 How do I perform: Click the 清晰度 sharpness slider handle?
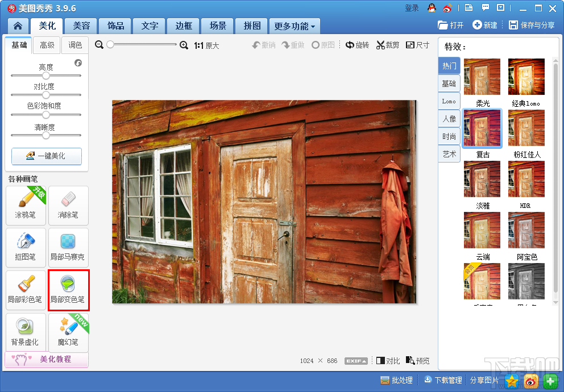pyautogui.click(x=45, y=135)
